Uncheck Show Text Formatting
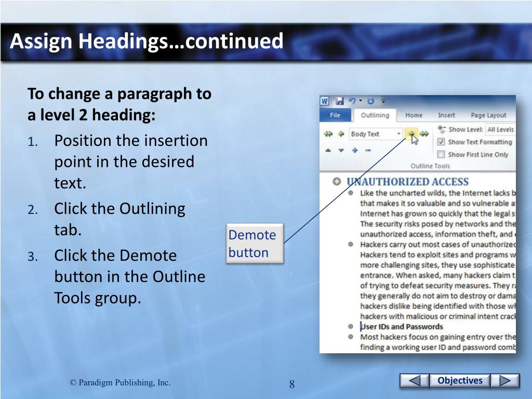 click(x=441, y=142)
